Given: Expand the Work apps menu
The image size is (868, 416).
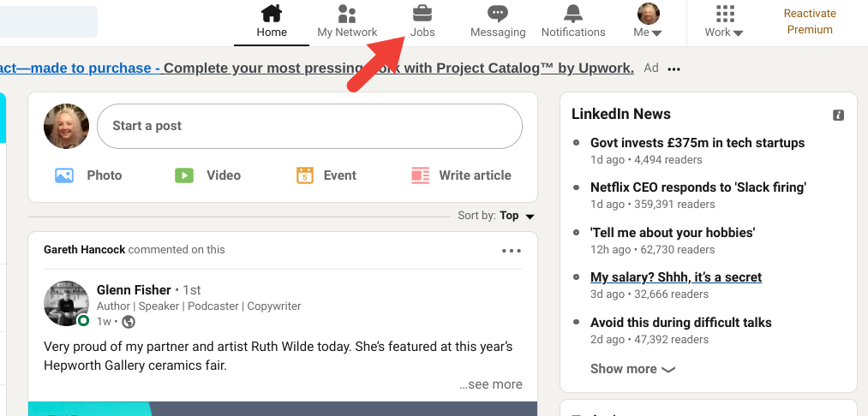Looking at the screenshot, I should coord(723,21).
